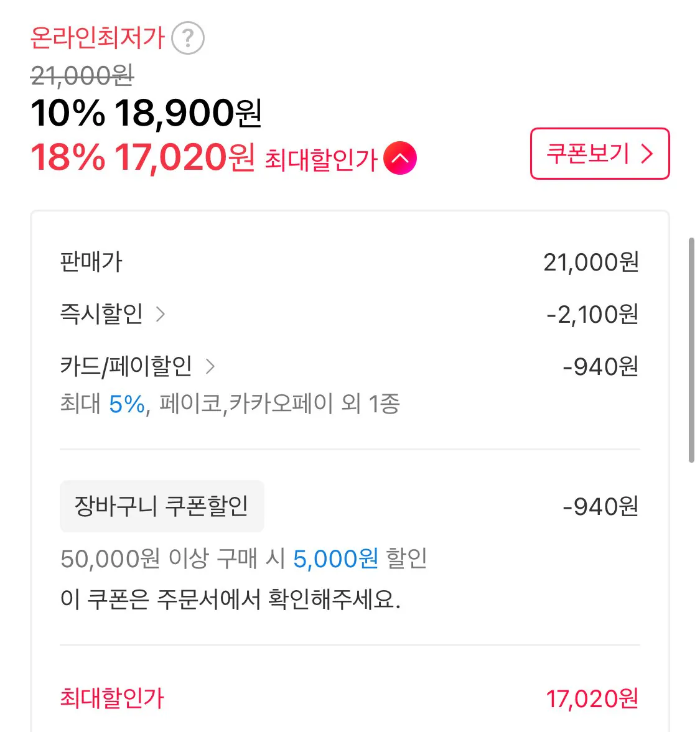This screenshot has height=732, width=700.
Task: Click the 최대할인가 label beside the red chevron
Action: coord(321,160)
